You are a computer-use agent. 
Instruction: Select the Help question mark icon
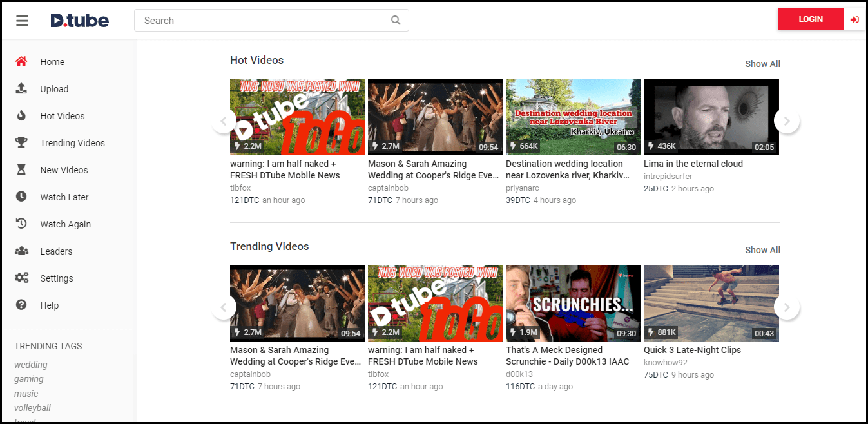(21, 305)
